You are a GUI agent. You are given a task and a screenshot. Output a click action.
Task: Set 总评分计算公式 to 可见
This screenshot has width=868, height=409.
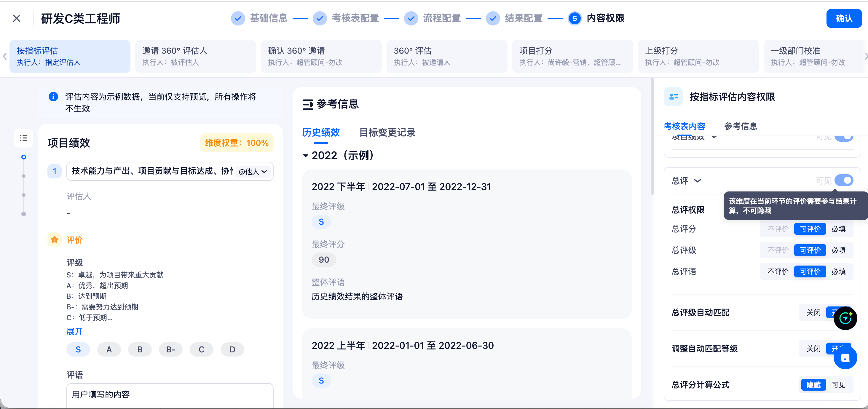pos(838,385)
